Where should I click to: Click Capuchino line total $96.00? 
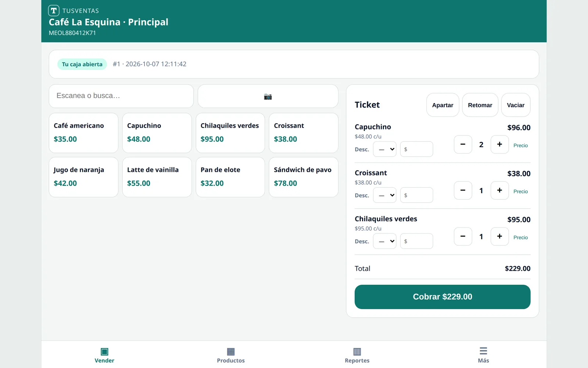[x=519, y=128]
